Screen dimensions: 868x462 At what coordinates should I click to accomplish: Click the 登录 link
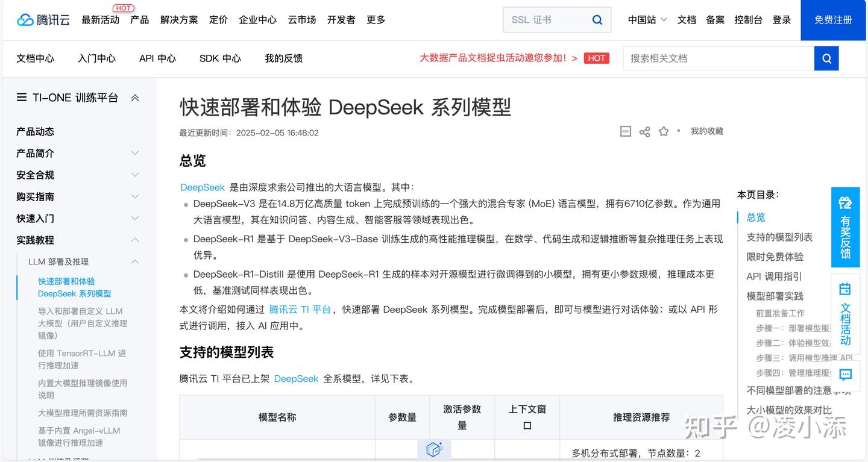[782, 20]
